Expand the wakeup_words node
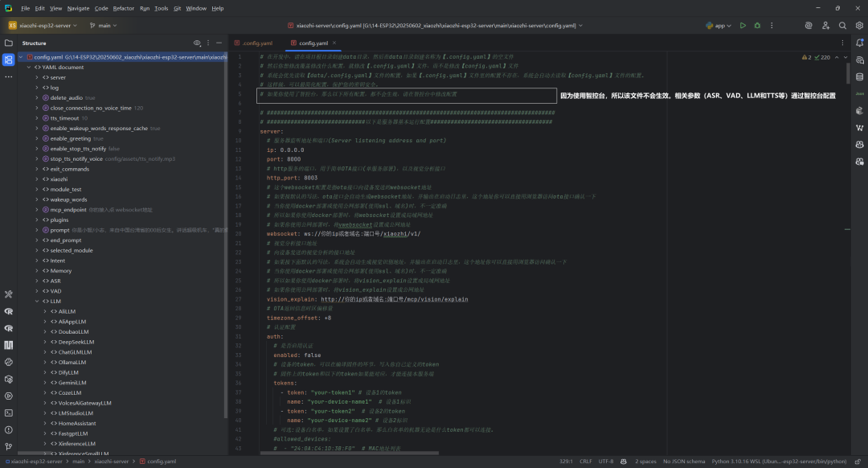The width and height of the screenshot is (868, 468). pos(37,199)
